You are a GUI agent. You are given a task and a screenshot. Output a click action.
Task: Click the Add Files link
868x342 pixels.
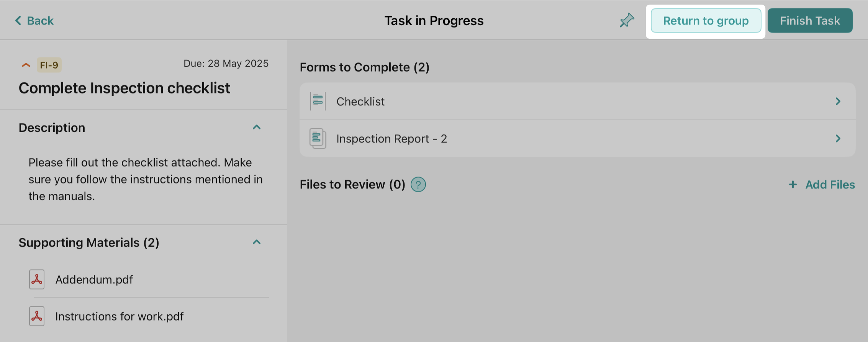click(x=830, y=185)
